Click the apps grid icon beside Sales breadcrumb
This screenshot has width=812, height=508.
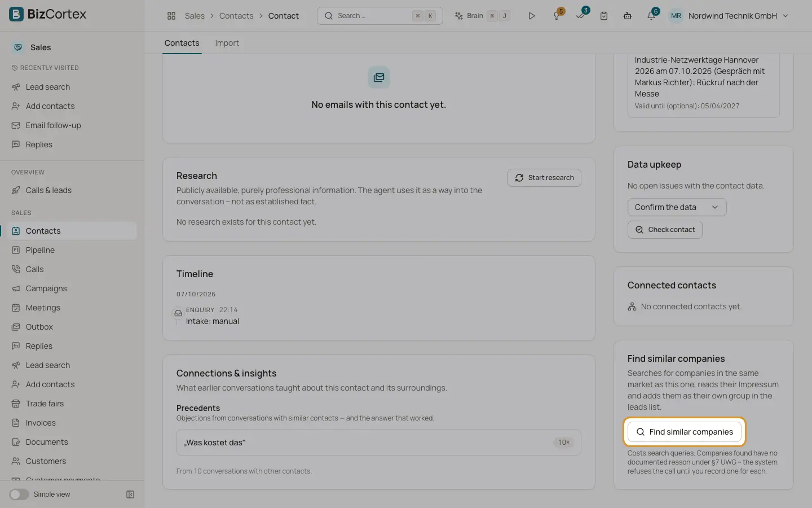pyautogui.click(x=171, y=16)
